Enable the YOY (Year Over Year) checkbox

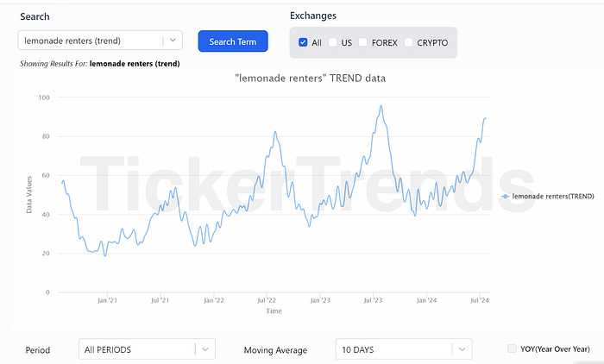click(512, 348)
